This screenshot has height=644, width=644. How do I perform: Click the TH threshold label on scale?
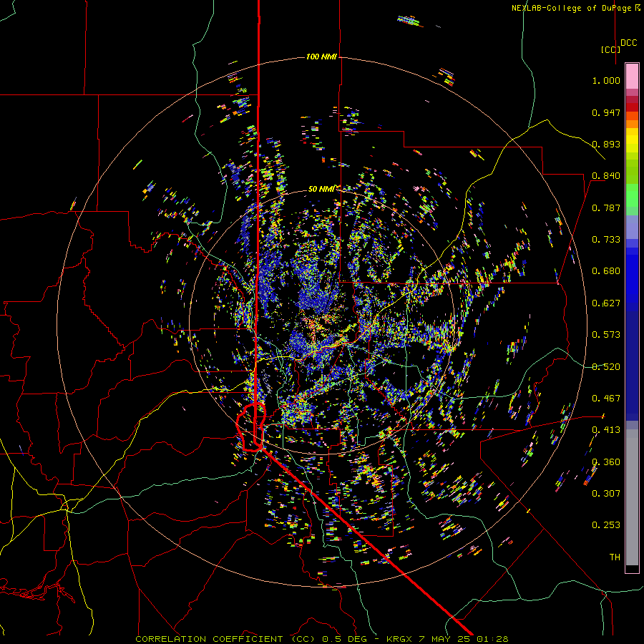click(615, 557)
